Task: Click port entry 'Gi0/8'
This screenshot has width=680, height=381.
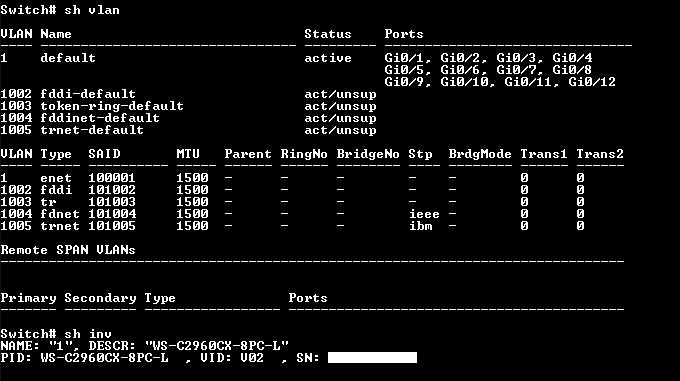Action: [572, 70]
